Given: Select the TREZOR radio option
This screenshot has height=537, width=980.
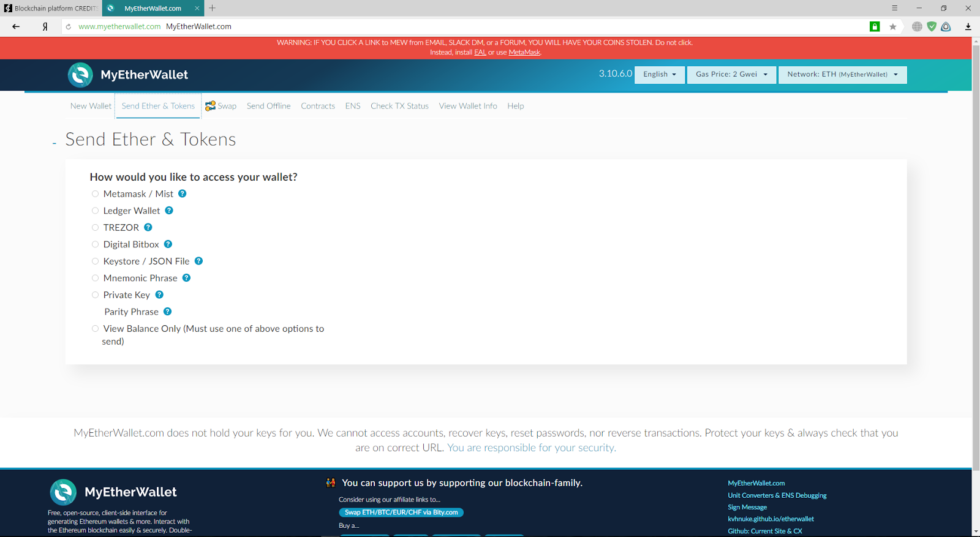Looking at the screenshot, I should [95, 228].
